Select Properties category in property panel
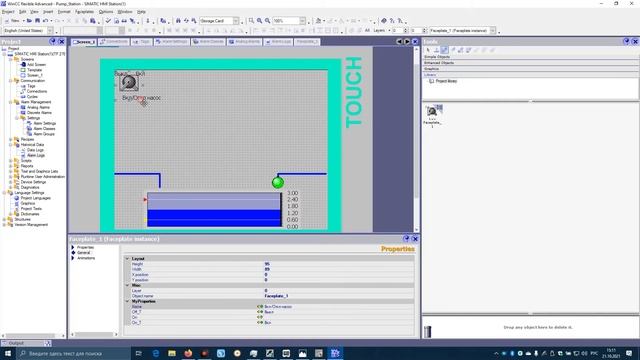 [85, 247]
